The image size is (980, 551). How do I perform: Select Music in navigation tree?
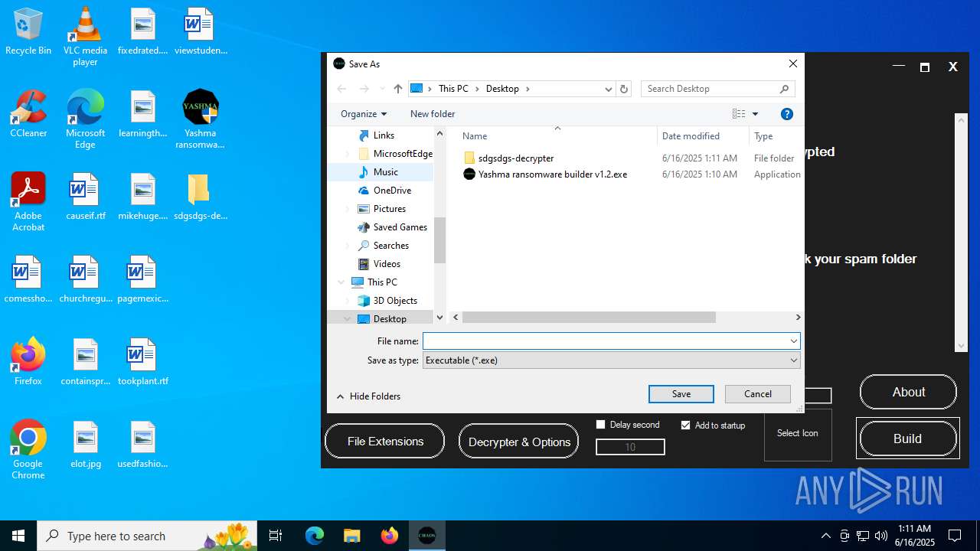[x=385, y=172]
